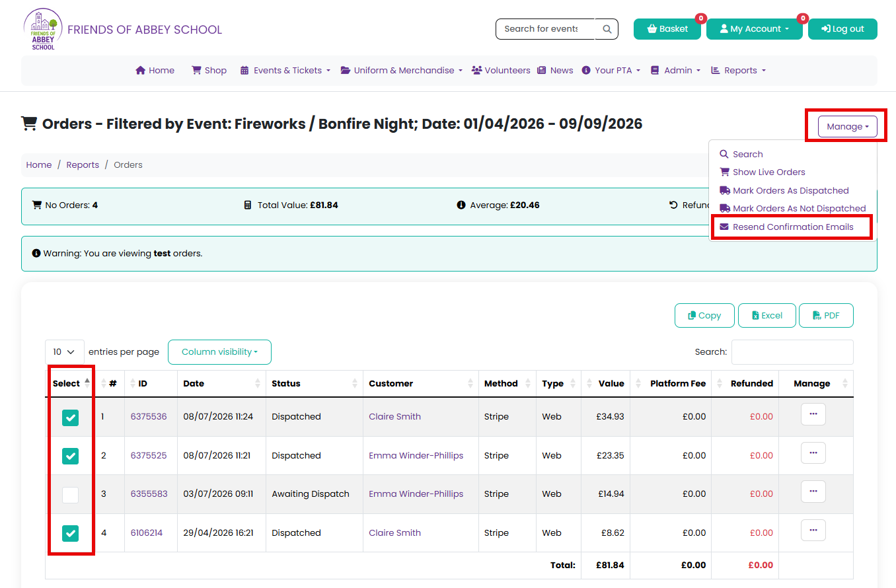This screenshot has height=588, width=896.
Task: Expand the Events & Tickets dropdown
Action: pos(285,71)
